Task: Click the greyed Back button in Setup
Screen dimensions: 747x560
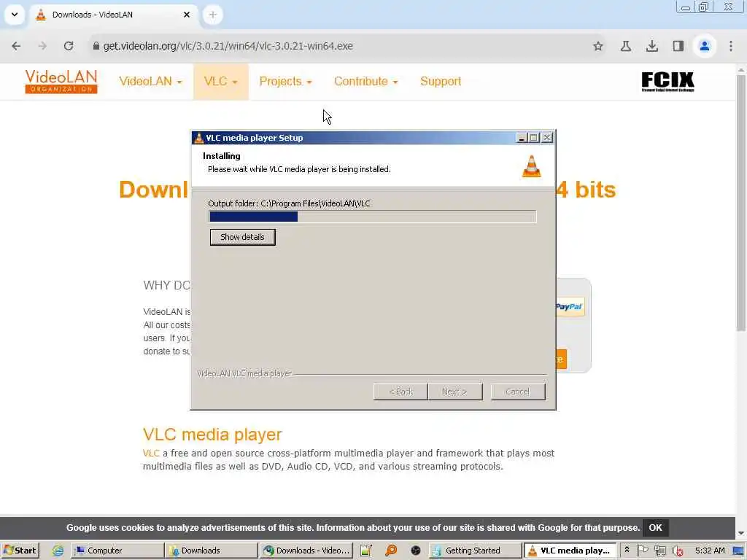Action: [x=400, y=392]
